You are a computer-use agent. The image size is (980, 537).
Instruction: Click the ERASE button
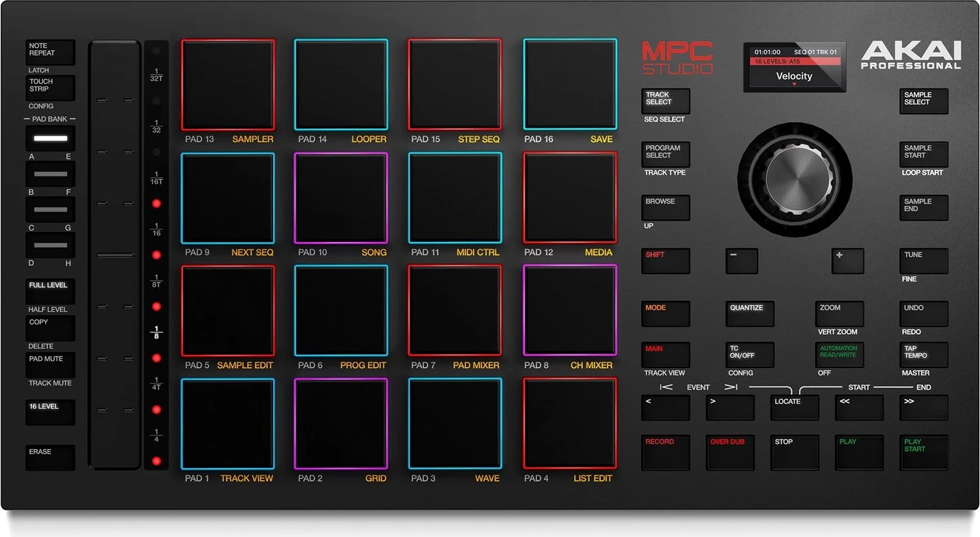tap(51, 458)
